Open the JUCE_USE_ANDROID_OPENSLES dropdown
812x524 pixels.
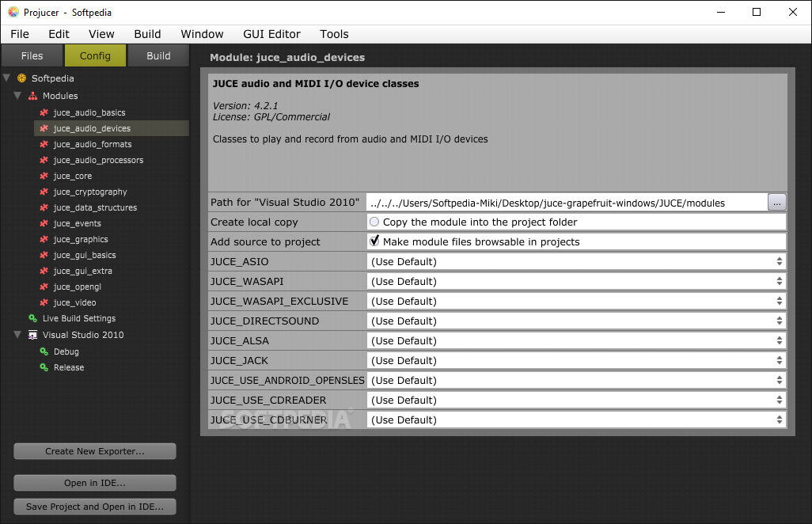click(576, 380)
